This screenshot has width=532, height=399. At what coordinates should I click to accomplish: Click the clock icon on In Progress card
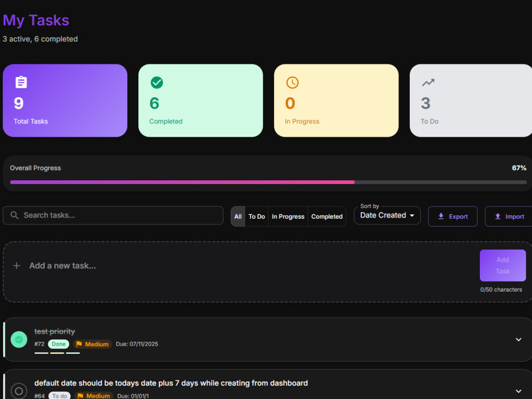(x=292, y=82)
